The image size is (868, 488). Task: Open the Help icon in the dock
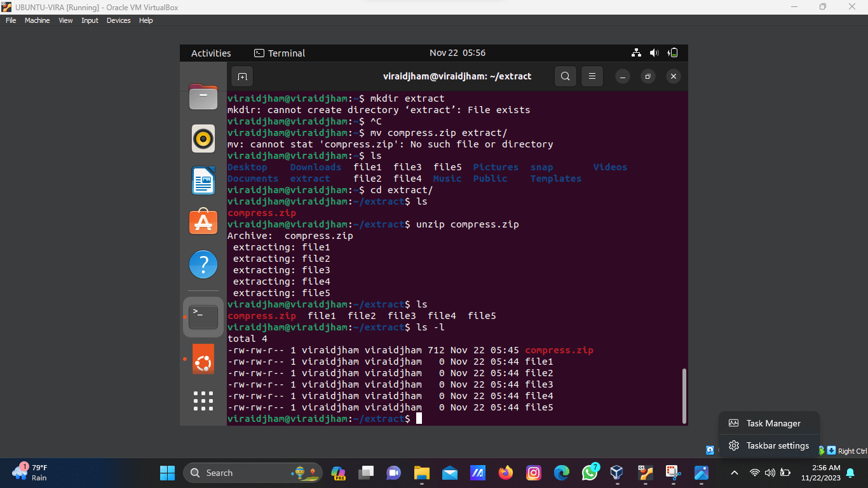pos(203,264)
